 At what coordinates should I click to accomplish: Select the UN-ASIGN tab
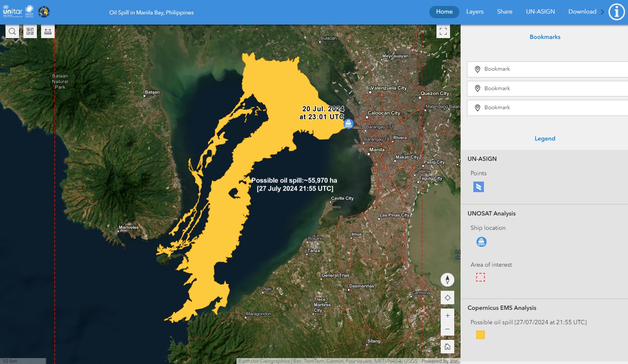(x=540, y=12)
